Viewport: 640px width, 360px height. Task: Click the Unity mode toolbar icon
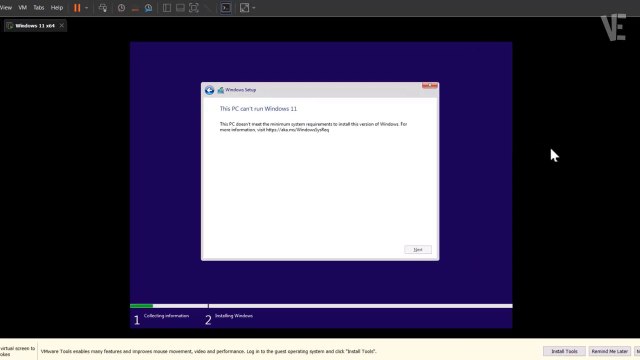point(207,8)
